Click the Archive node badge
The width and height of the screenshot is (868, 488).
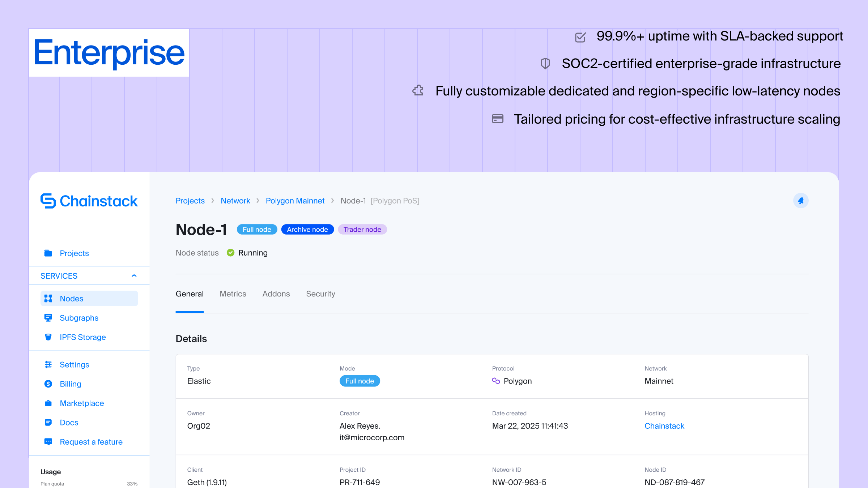coord(307,230)
